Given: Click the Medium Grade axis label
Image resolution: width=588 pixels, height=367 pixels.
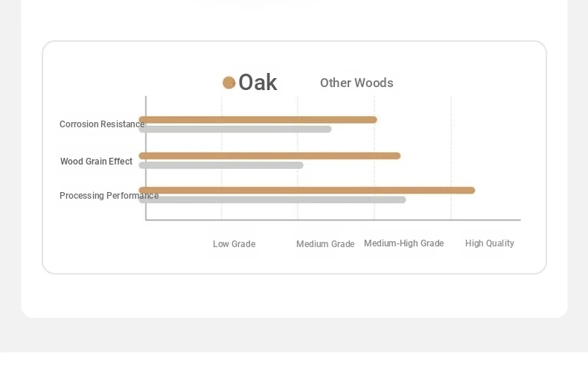Looking at the screenshot, I should click(325, 244).
